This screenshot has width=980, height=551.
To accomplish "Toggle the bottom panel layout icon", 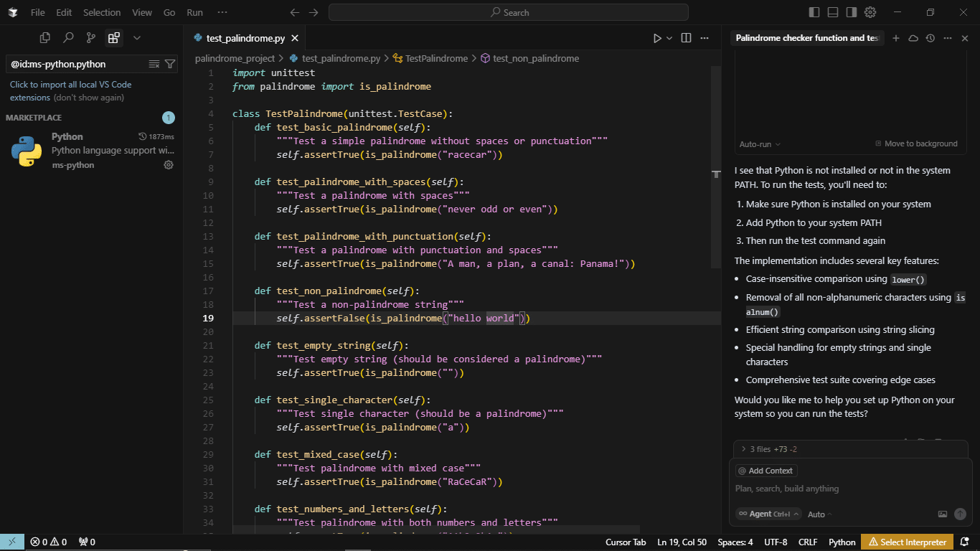I will point(833,12).
